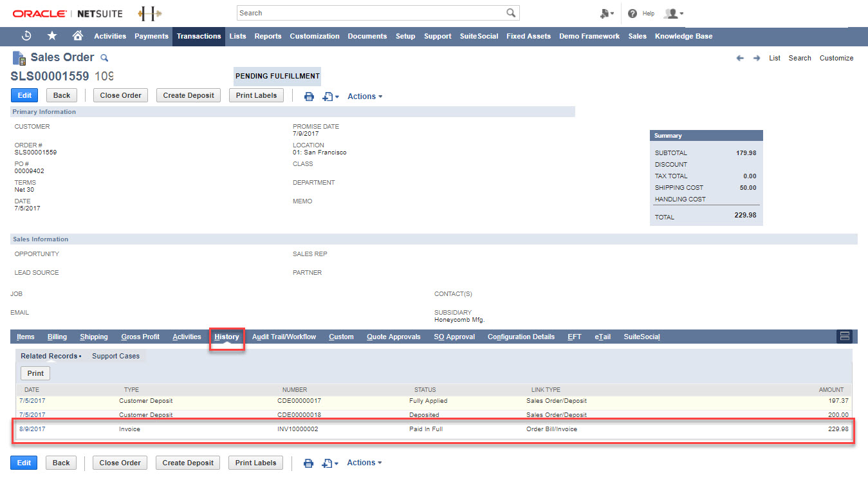Click the top printer icon
This screenshot has height=482, width=868.
pyautogui.click(x=309, y=97)
